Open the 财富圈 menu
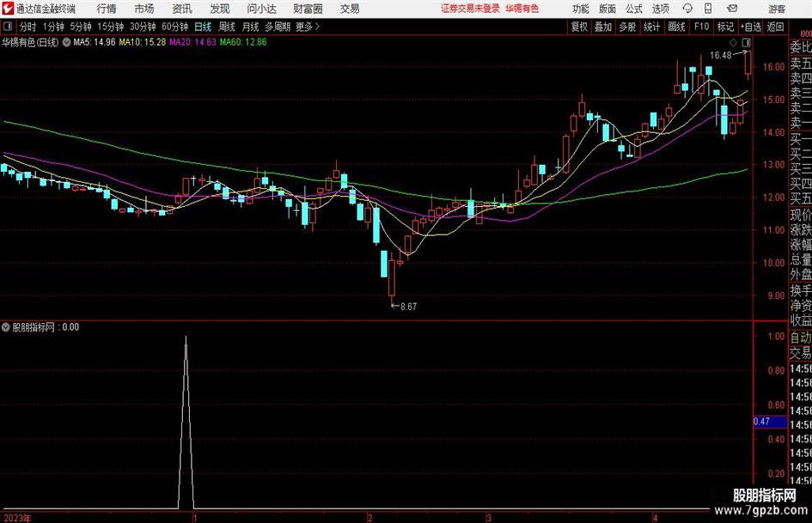 308,9
